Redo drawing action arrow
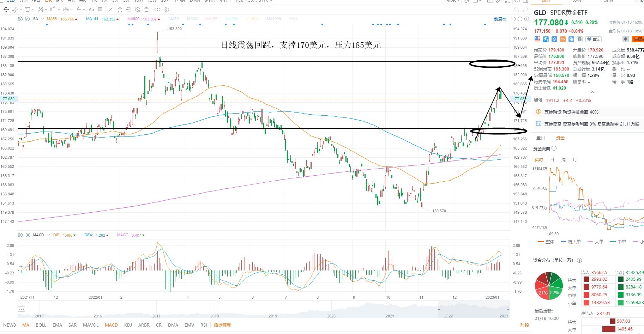The width and height of the screenshot is (644, 334). tap(525, 9)
